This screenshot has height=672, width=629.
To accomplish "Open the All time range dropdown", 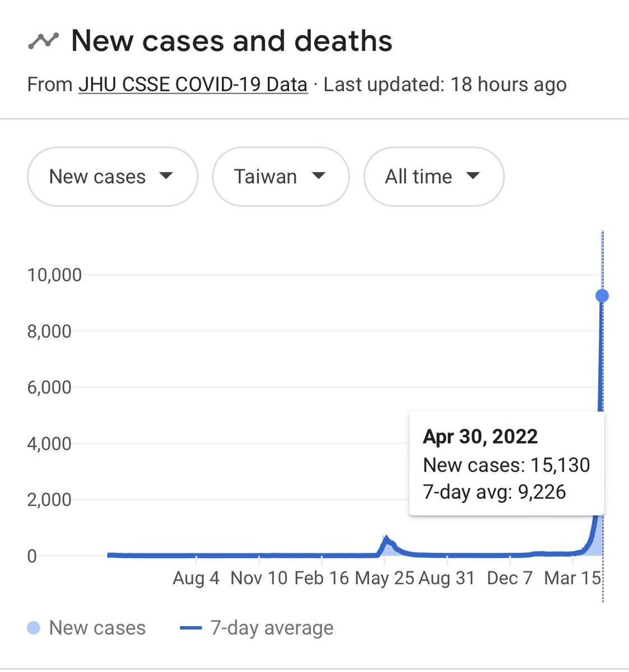I will tap(434, 177).
